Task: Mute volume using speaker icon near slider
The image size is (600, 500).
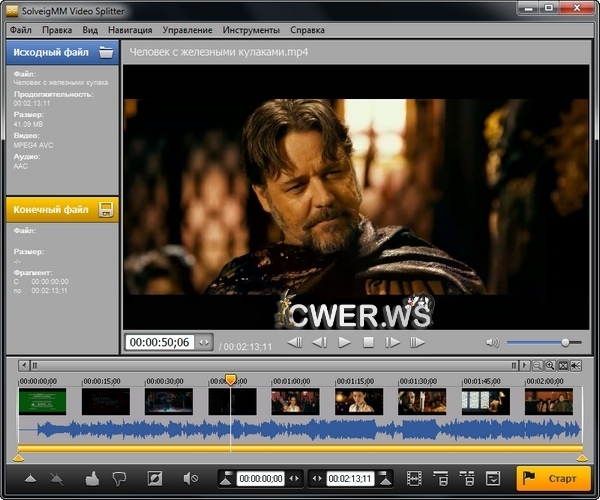Action: pyautogui.click(x=492, y=342)
